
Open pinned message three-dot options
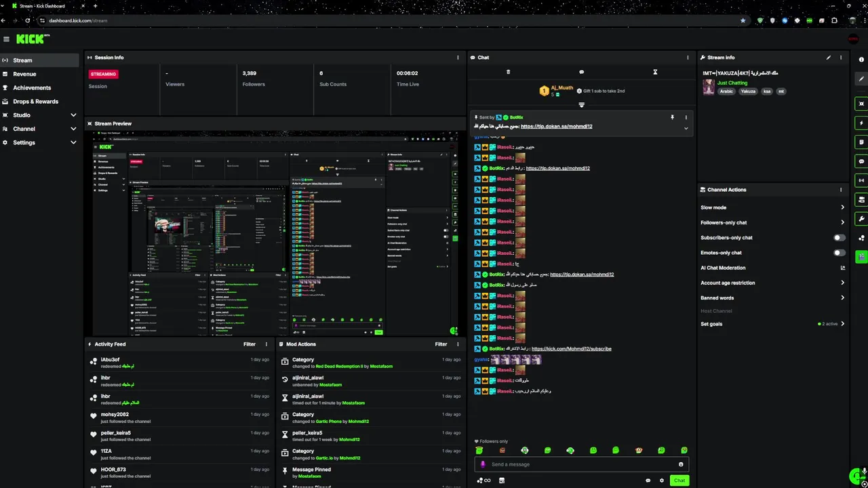pyautogui.click(x=686, y=117)
